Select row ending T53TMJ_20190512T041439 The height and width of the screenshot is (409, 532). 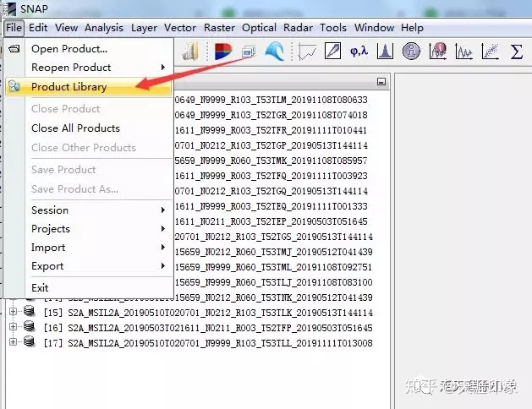pyautogui.click(x=274, y=252)
